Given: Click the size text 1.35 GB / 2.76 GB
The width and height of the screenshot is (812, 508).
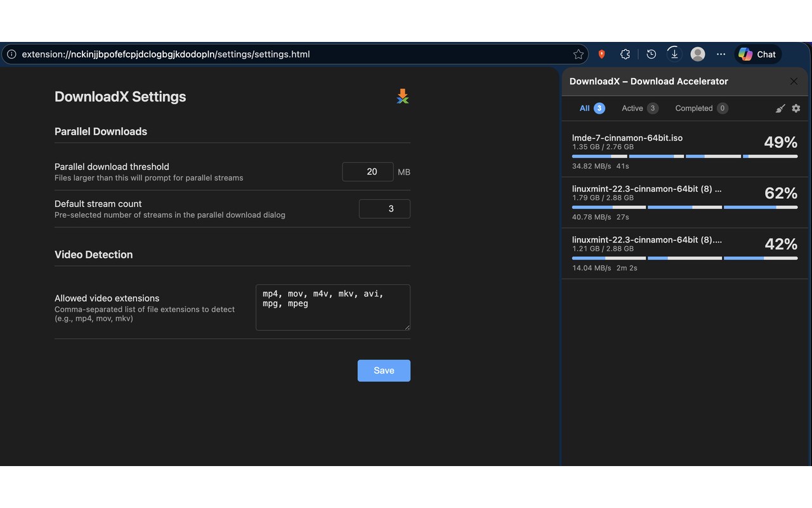Looking at the screenshot, I should click(x=603, y=147).
